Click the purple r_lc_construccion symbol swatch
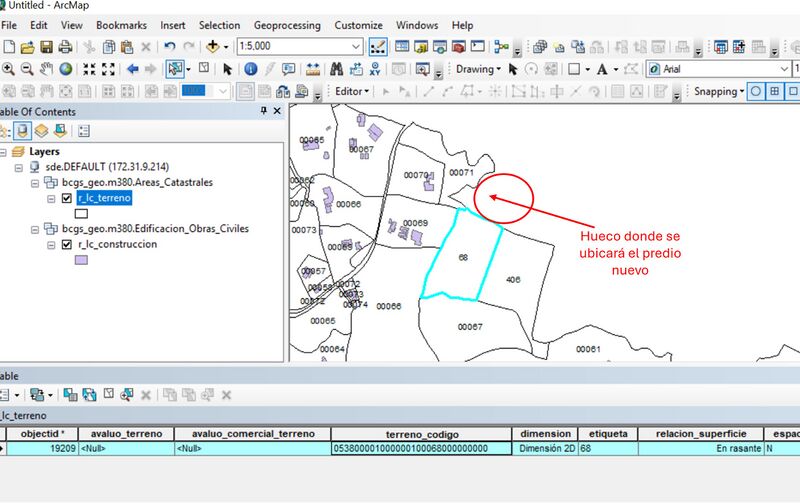800x503 pixels. point(81,260)
